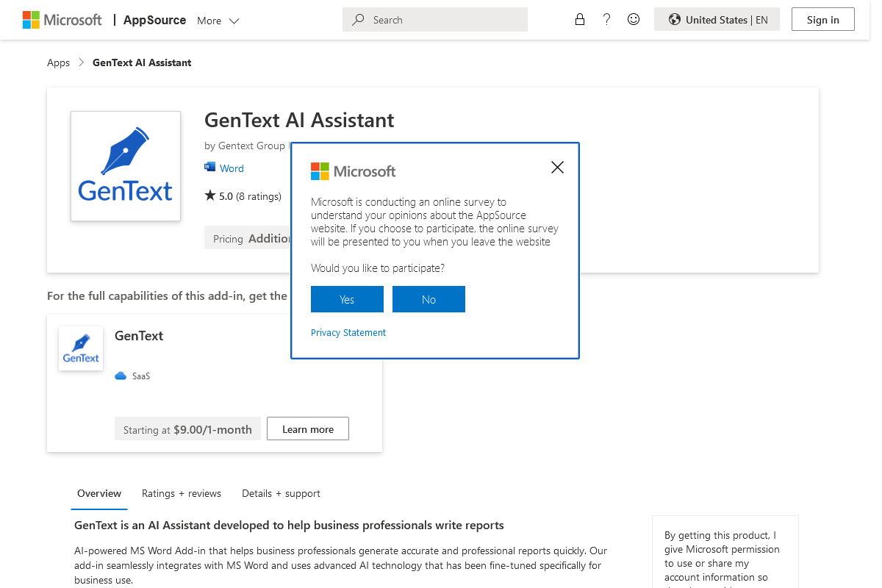Click the Word app icon under the title

point(209,168)
